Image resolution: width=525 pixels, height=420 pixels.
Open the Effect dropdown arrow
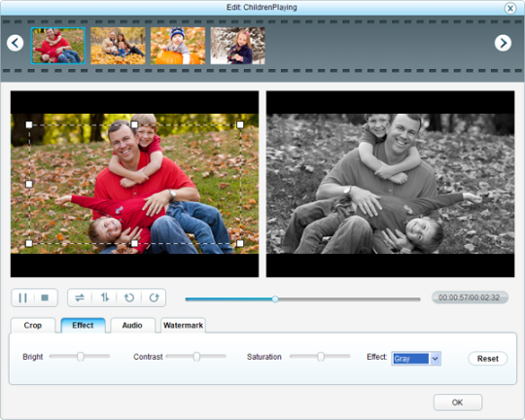[435, 359]
